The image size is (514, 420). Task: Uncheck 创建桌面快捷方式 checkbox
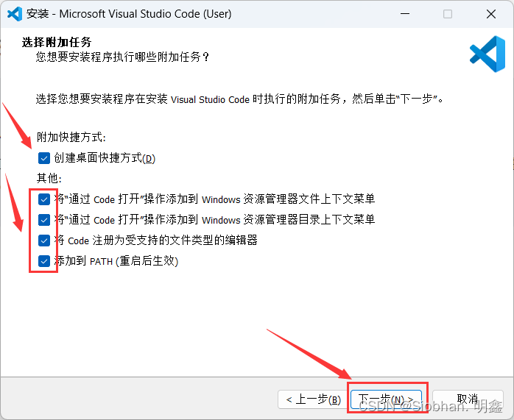(44, 158)
